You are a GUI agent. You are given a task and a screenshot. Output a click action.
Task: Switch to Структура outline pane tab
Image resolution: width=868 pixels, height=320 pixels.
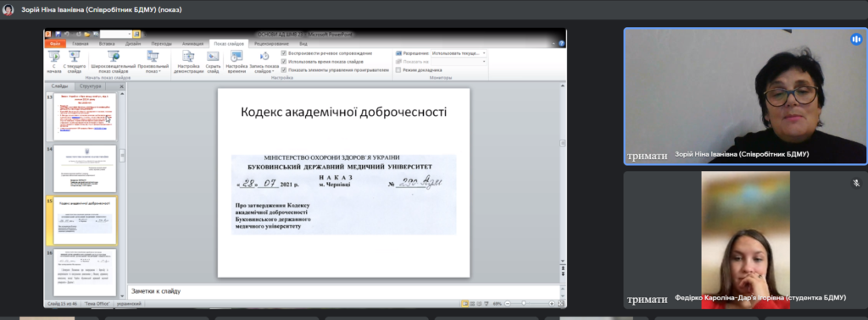pos(90,86)
